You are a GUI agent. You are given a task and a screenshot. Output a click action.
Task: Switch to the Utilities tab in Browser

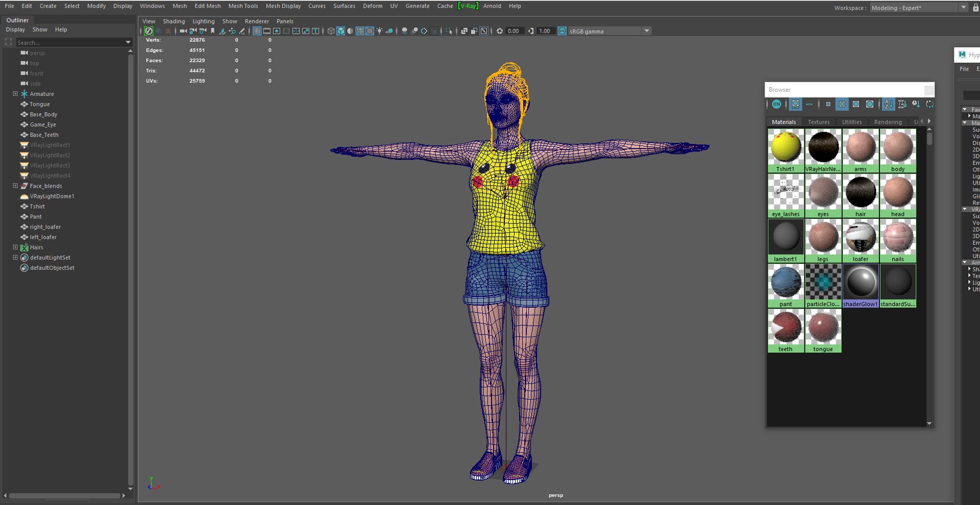pos(852,122)
